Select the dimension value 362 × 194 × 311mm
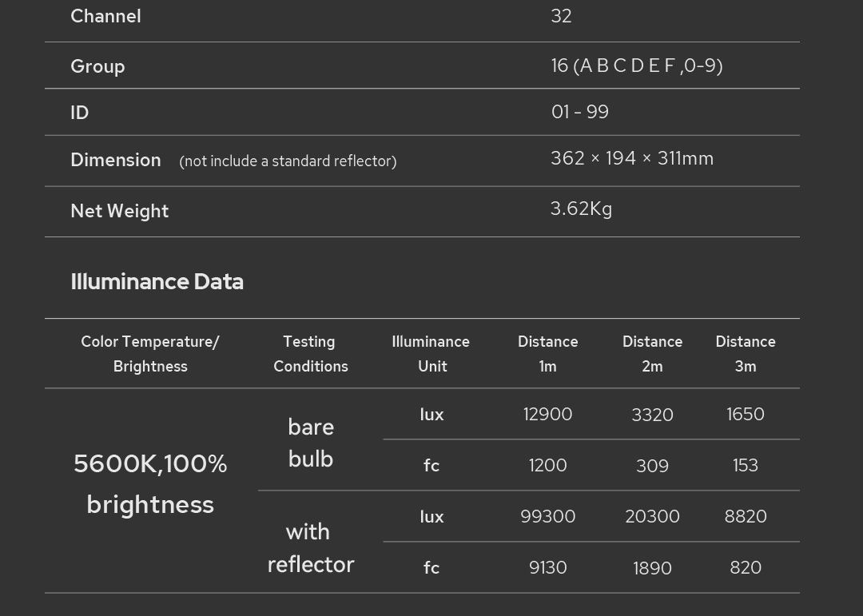Screen dimensions: 863x616 (x=631, y=158)
